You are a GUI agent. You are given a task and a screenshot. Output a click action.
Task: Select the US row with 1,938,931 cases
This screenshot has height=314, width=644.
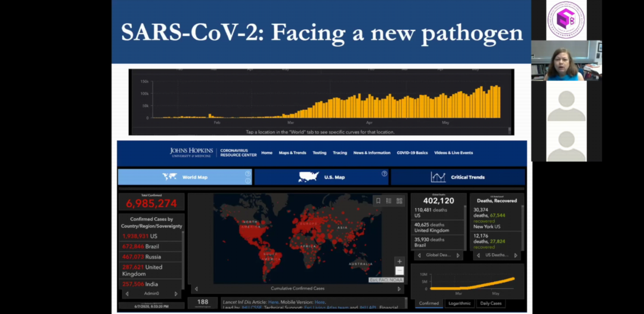click(150, 236)
